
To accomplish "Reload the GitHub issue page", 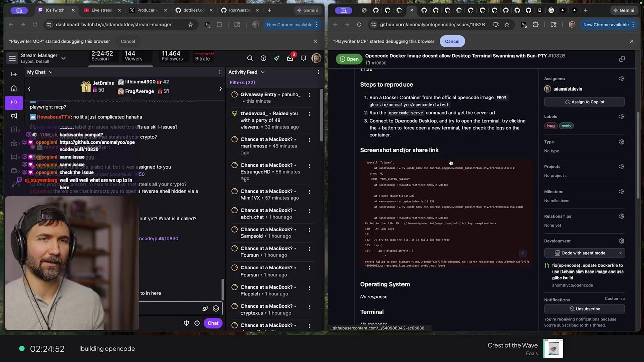I will click(359, 24).
